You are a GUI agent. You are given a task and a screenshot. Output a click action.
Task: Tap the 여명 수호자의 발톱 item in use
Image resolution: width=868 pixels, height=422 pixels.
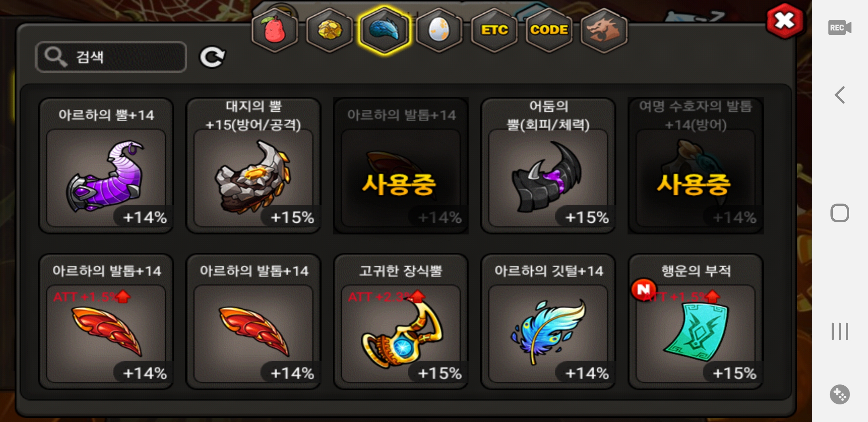696,166
